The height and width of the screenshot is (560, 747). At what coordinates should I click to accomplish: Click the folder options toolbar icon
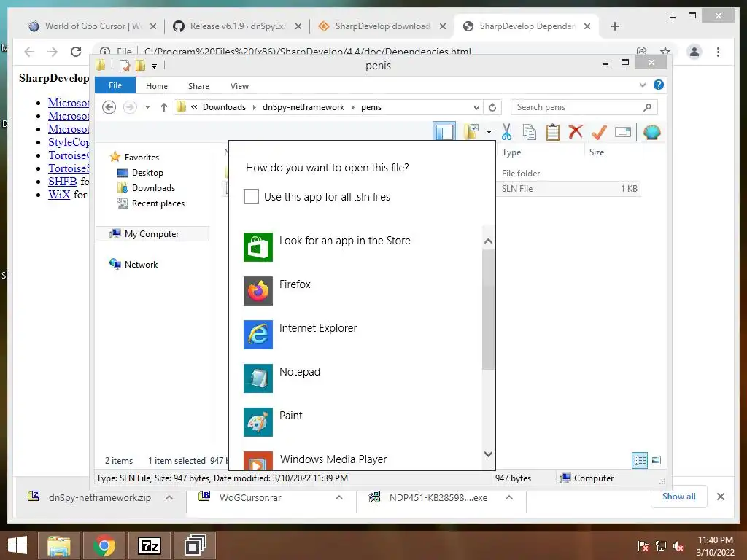472,131
